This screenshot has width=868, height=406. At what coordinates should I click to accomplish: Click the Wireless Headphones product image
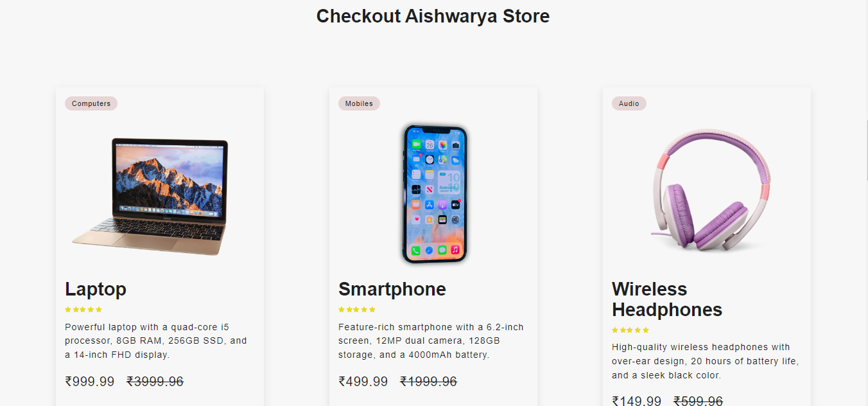click(x=707, y=190)
